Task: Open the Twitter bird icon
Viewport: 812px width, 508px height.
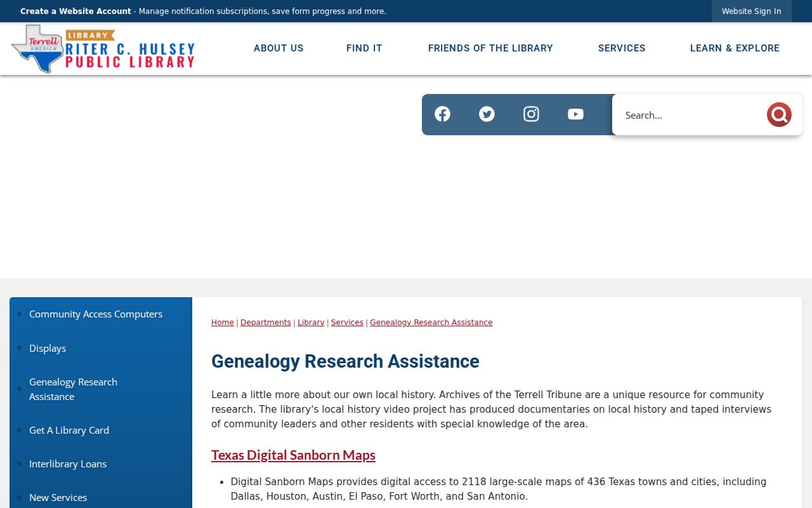Action: (487, 114)
